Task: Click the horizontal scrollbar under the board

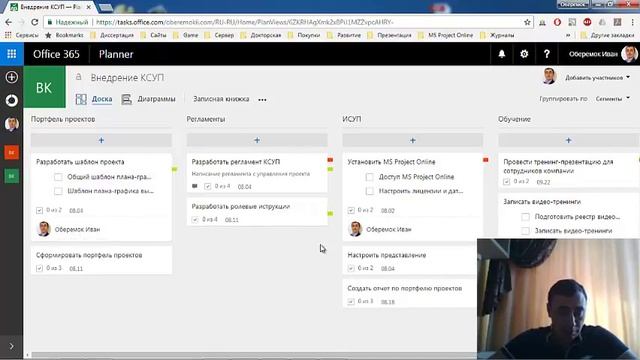Action: (253, 355)
